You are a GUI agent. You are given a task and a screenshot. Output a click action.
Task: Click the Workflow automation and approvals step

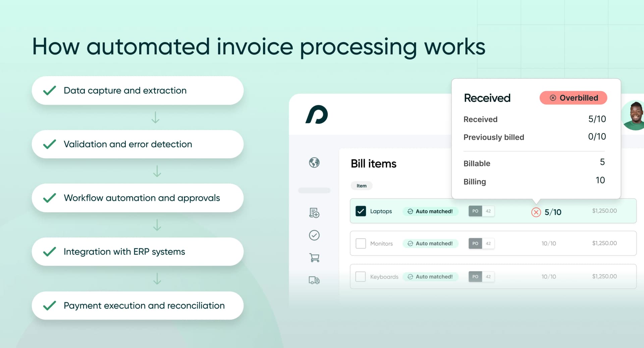coord(137,198)
